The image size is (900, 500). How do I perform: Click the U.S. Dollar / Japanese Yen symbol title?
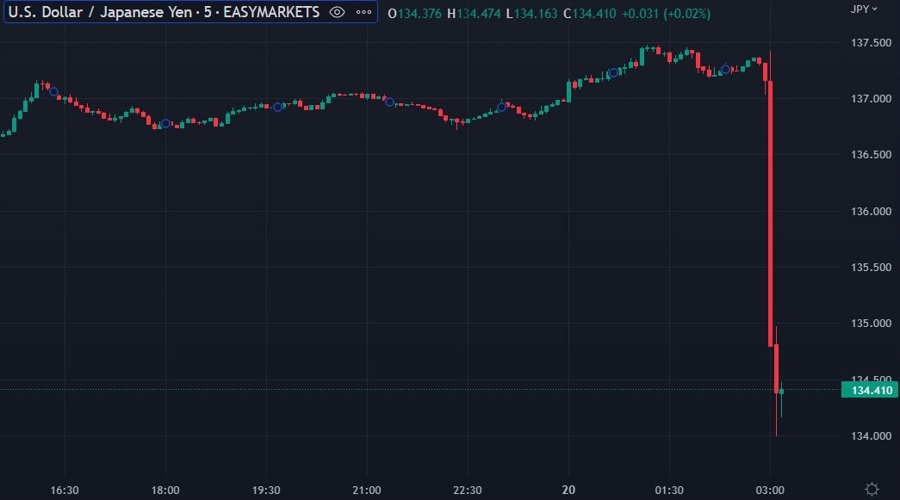[164, 12]
